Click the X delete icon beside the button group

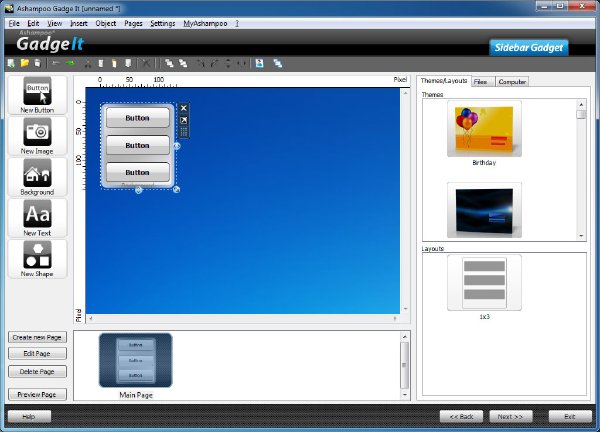pos(184,108)
